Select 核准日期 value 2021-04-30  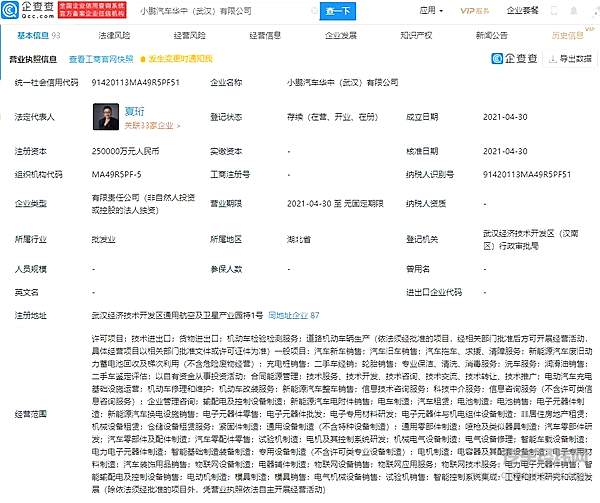(505, 151)
